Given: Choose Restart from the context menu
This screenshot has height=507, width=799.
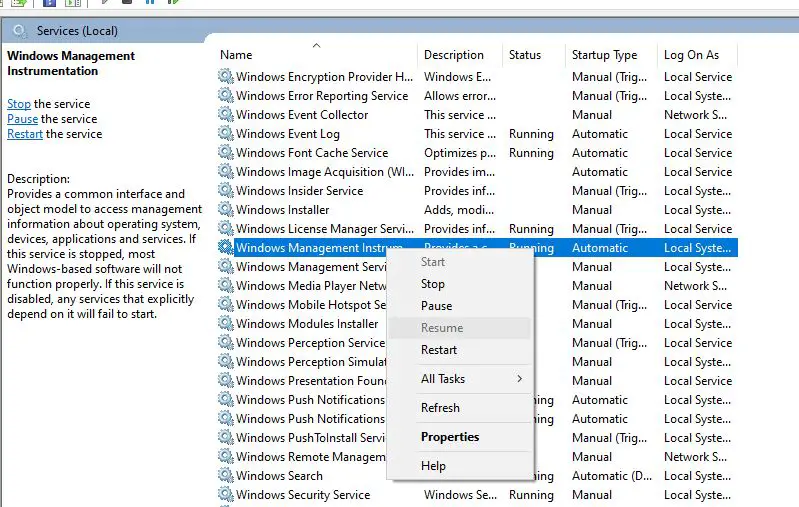Looking at the screenshot, I should tap(439, 350).
